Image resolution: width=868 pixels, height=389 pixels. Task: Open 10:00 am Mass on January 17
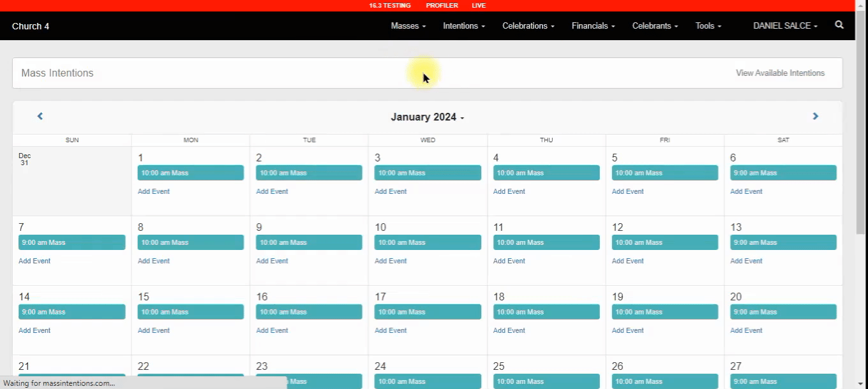(x=428, y=312)
